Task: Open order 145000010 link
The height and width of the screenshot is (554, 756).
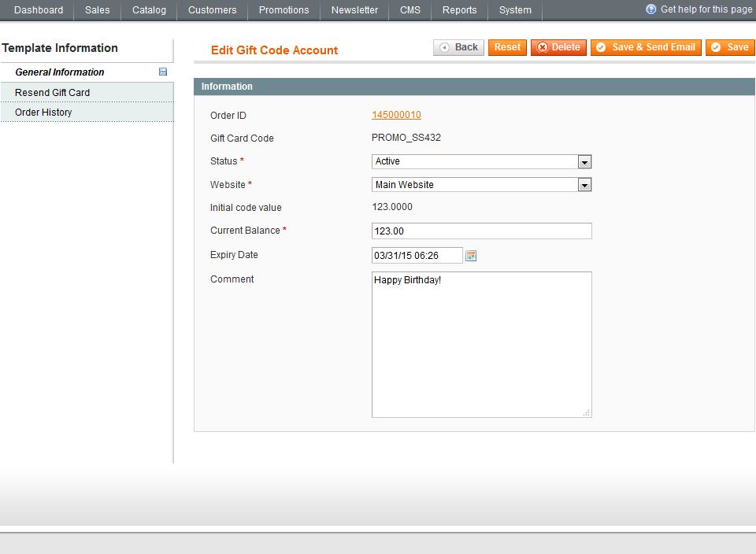Action: 396,115
